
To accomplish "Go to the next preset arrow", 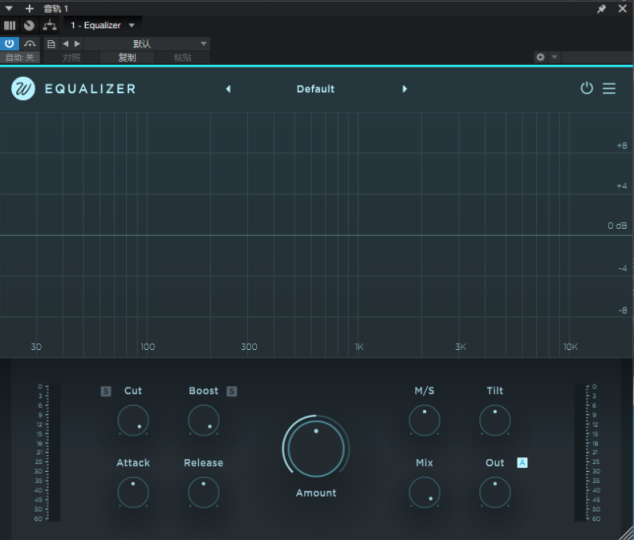I will point(405,89).
